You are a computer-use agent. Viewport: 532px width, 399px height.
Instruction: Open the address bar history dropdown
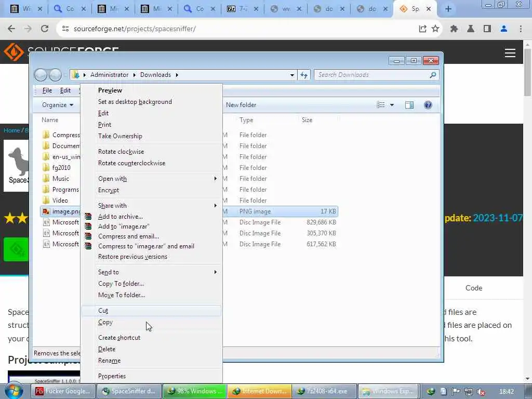tap(292, 75)
